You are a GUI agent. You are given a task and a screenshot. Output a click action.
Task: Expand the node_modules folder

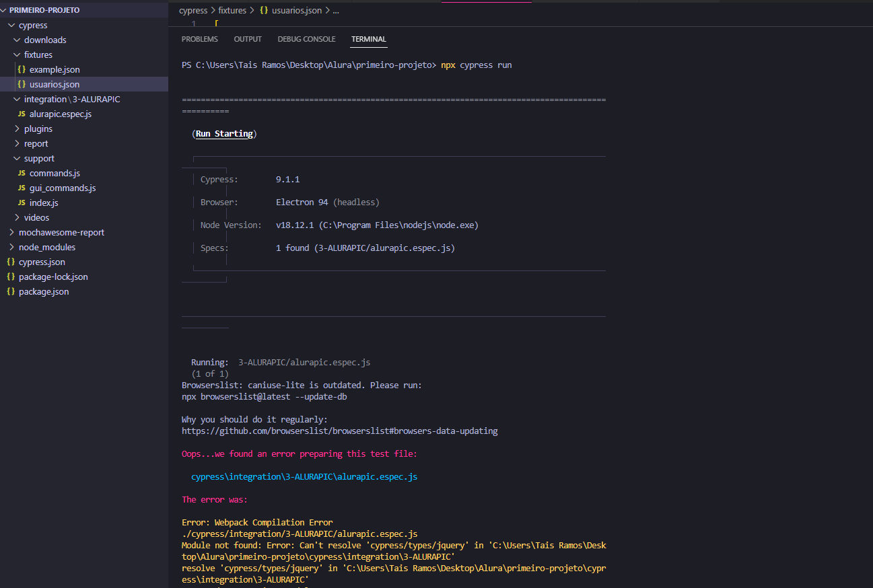point(12,248)
